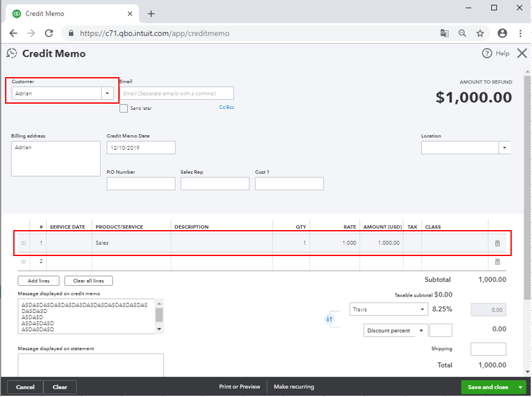Click the QTY cell of line 1

coord(291,243)
